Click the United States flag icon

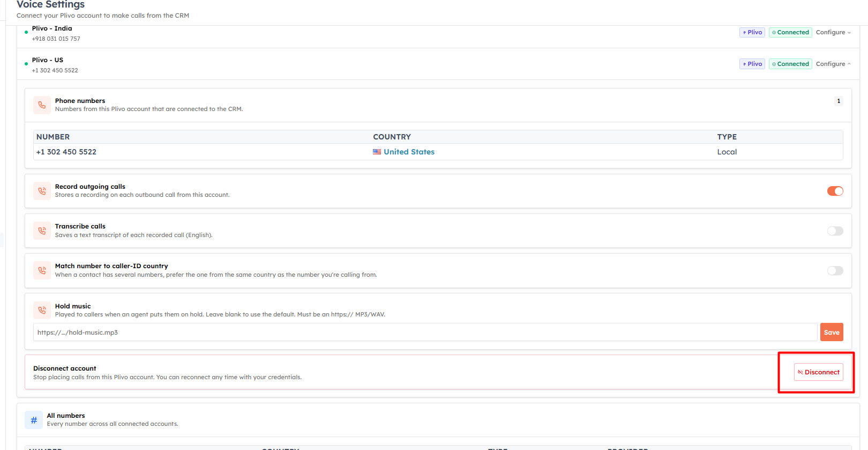click(377, 152)
